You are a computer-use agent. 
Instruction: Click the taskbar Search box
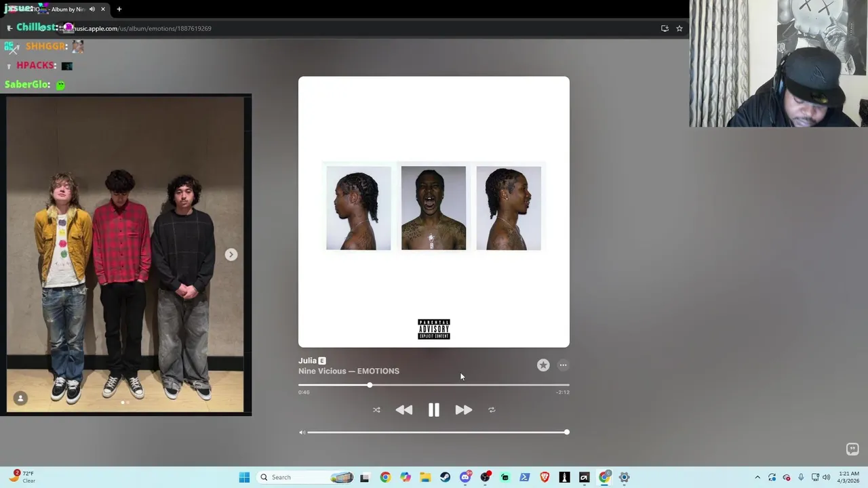click(305, 477)
